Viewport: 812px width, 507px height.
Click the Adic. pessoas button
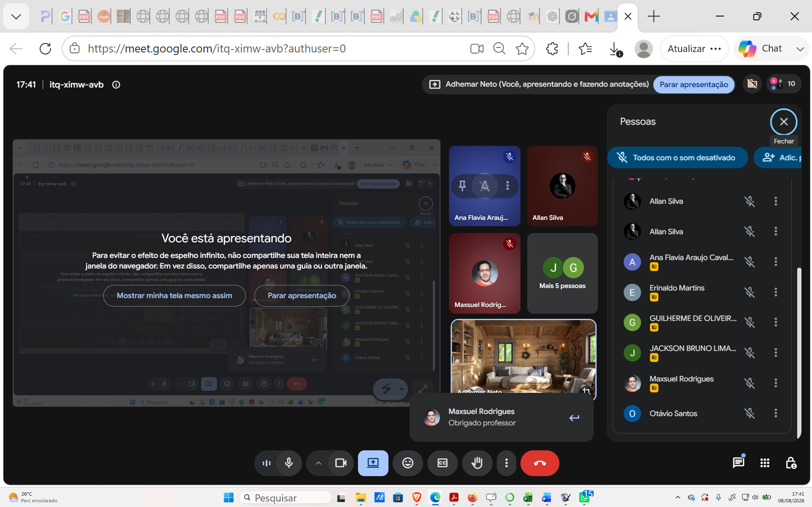[x=778, y=158]
